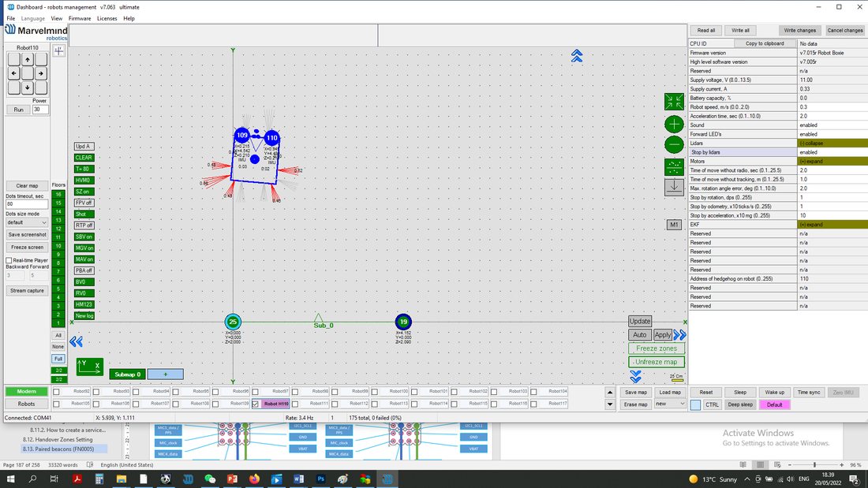868x488 pixels.
Task: Toggle the SZ on button
Action: coord(84,192)
